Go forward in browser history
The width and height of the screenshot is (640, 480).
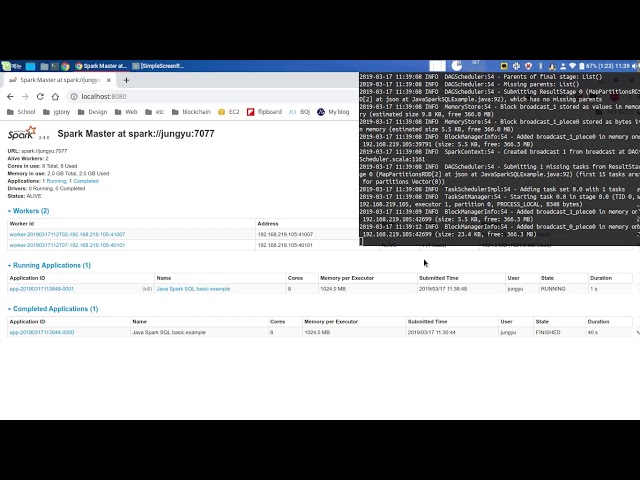(25, 97)
